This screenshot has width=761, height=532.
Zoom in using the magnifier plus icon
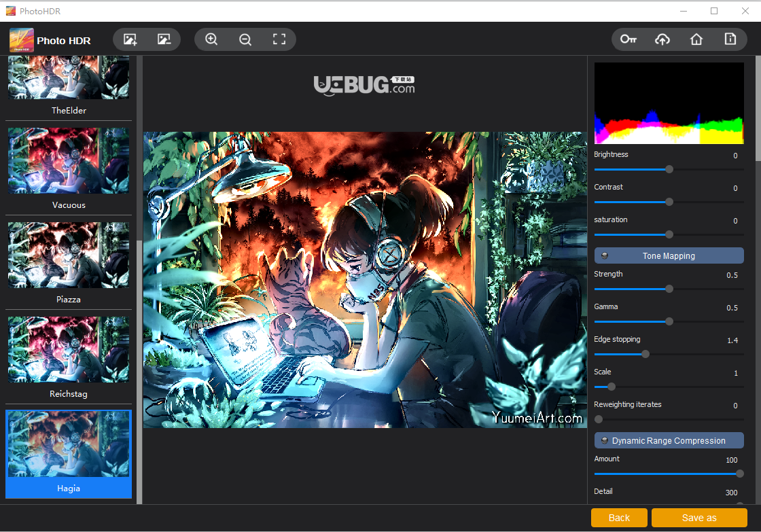coord(211,39)
